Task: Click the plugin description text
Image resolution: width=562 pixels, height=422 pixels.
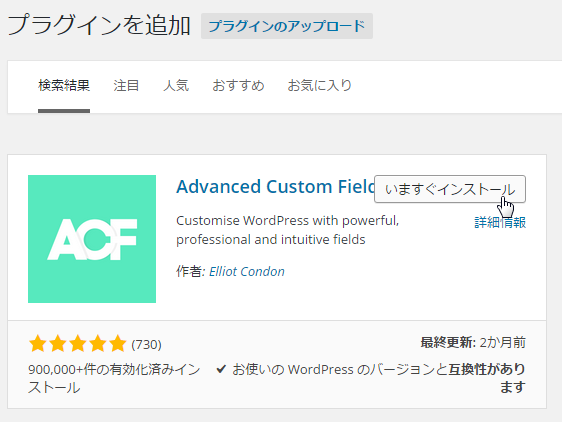Action: [x=287, y=230]
